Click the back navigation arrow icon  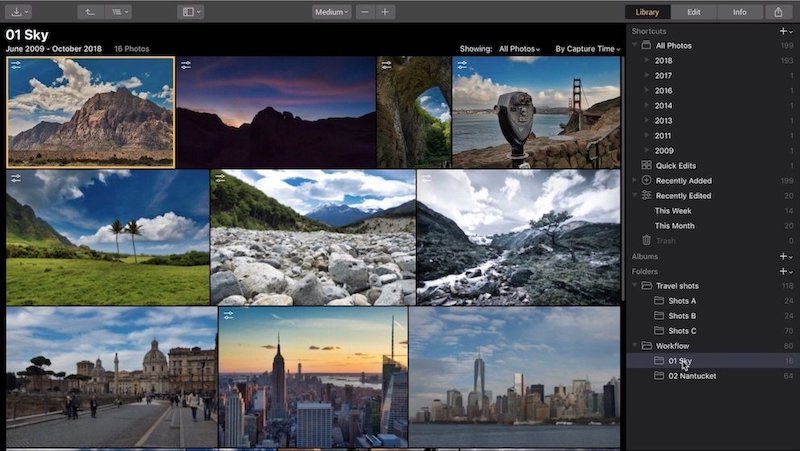90,12
